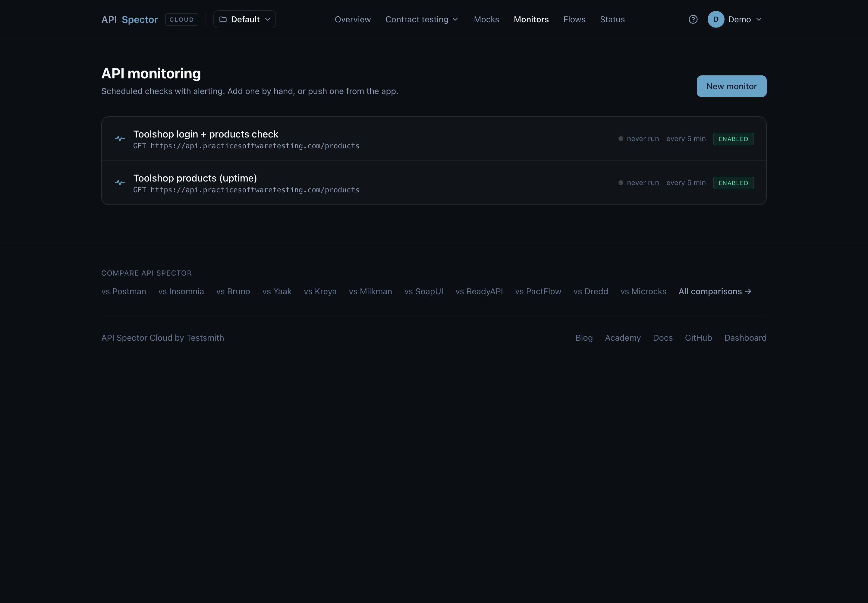
Task: Open the Blog footer link
Action: 584,338
